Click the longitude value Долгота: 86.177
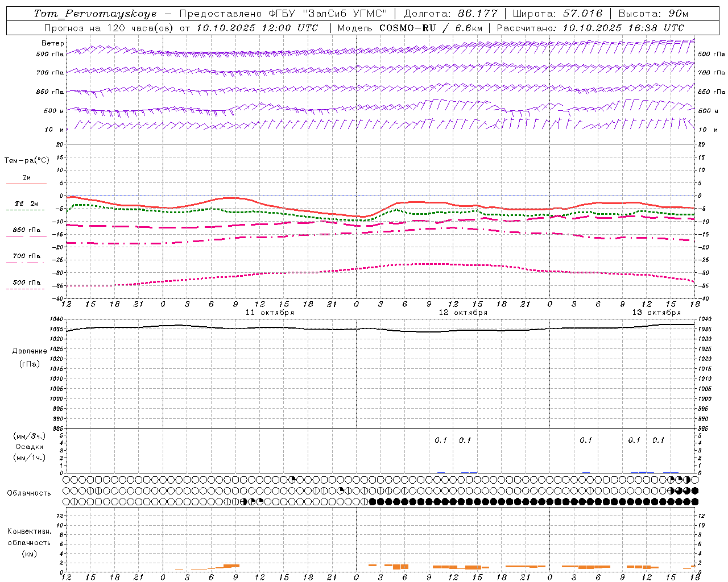 (x=450, y=14)
